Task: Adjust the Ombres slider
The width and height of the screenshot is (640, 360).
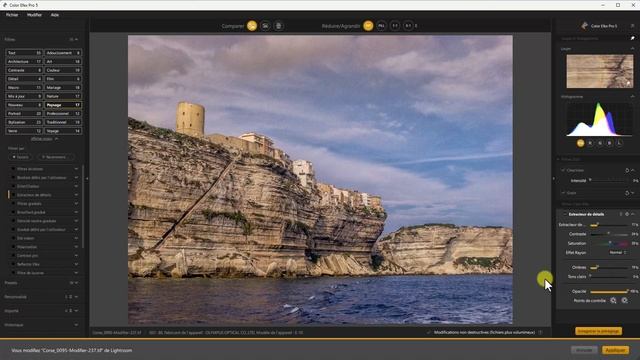Action: (609, 268)
